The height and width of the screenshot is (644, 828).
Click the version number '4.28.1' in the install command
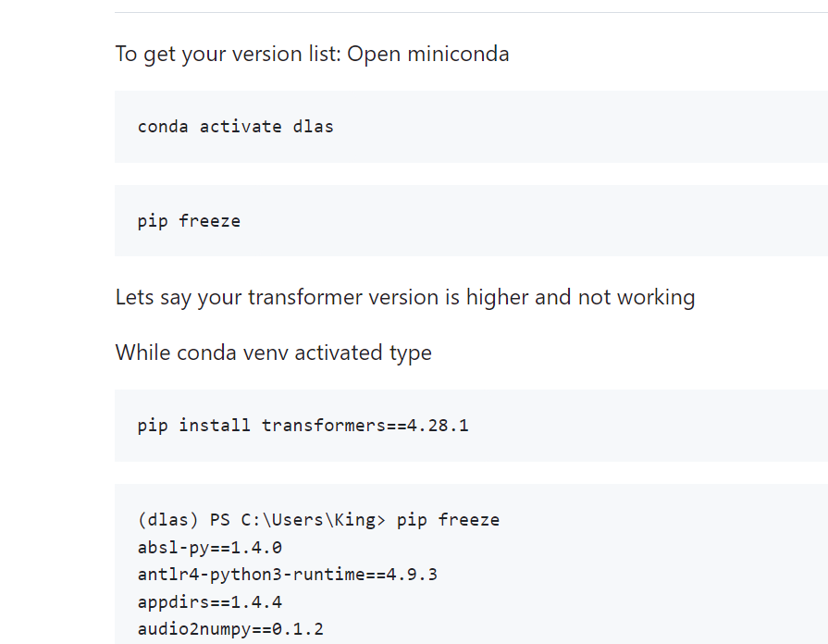coord(438,426)
